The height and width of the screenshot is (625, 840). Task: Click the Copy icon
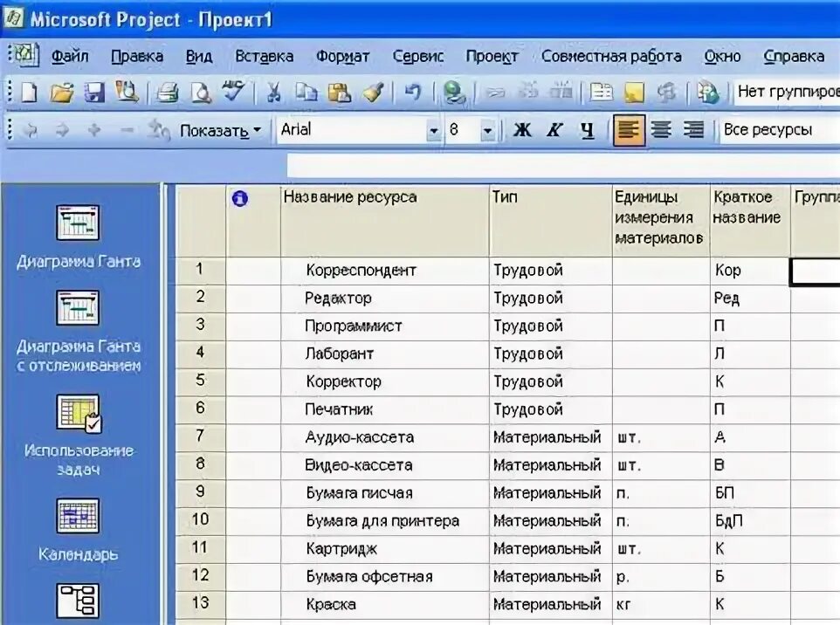(306, 93)
